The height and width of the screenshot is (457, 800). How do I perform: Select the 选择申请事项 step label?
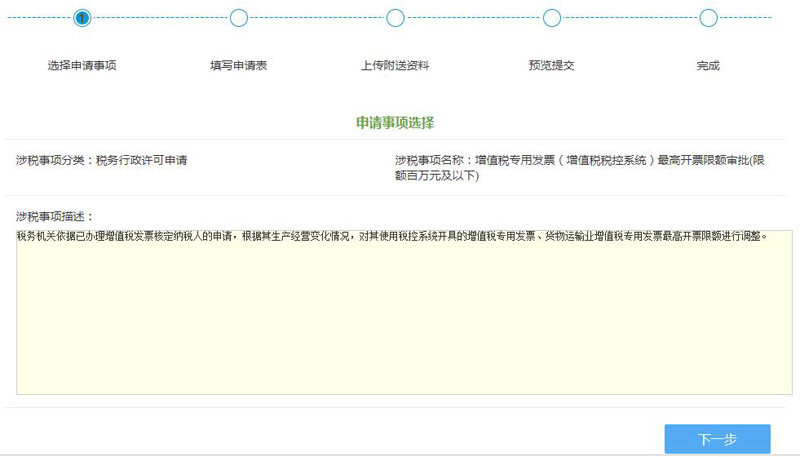[82, 65]
